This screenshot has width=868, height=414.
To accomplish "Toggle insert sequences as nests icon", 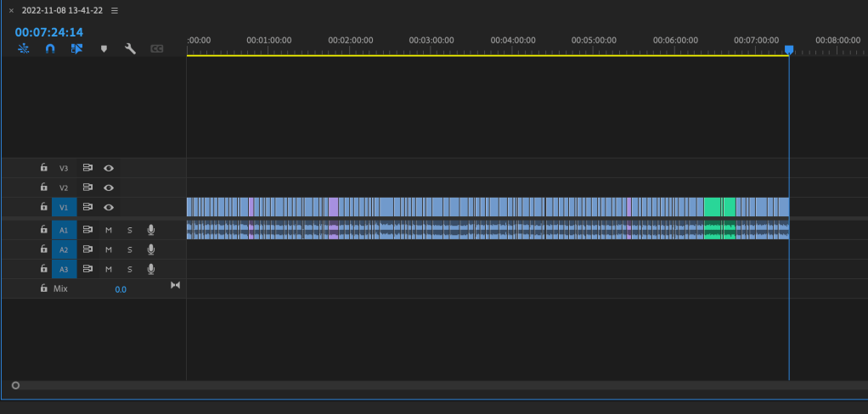I will (24, 49).
